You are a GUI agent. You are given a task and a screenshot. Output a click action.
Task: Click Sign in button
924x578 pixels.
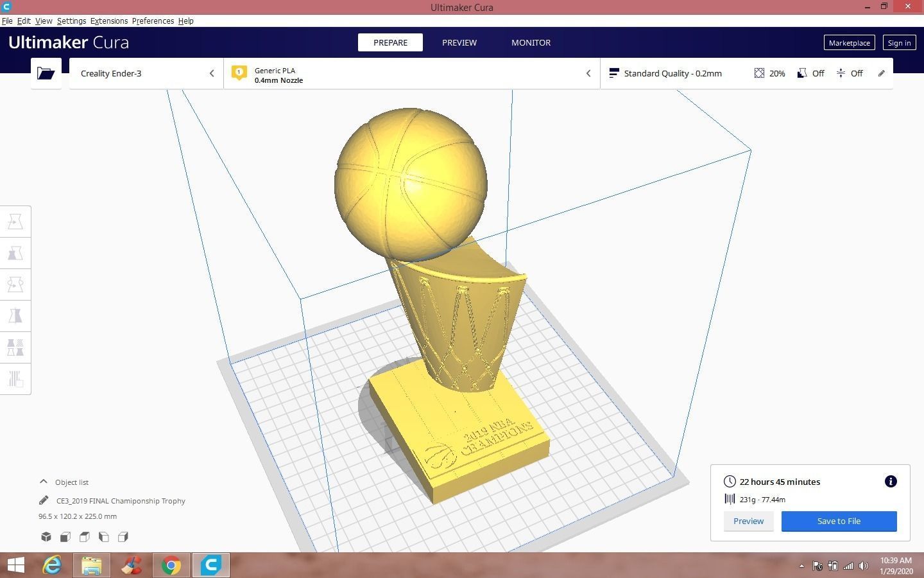pos(899,43)
